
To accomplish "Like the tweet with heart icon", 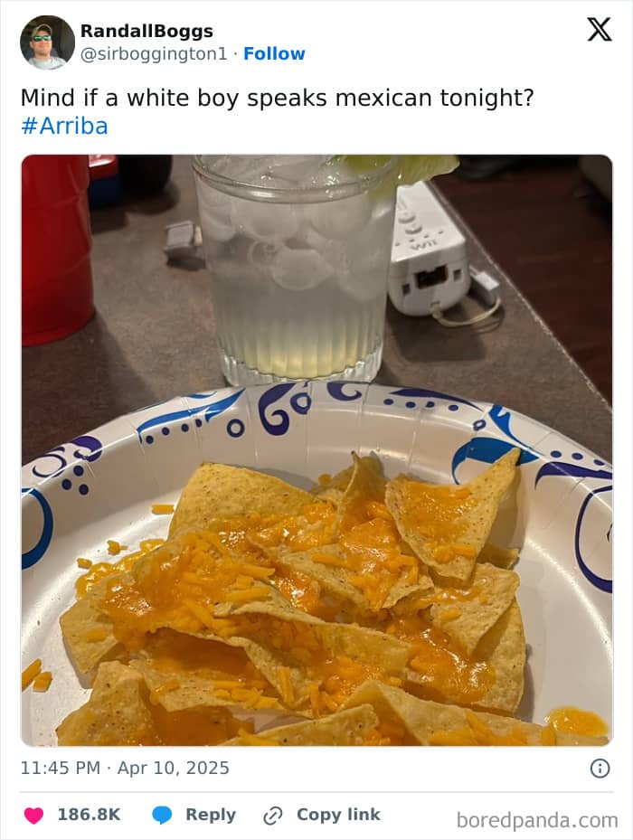I will [33, 815].
